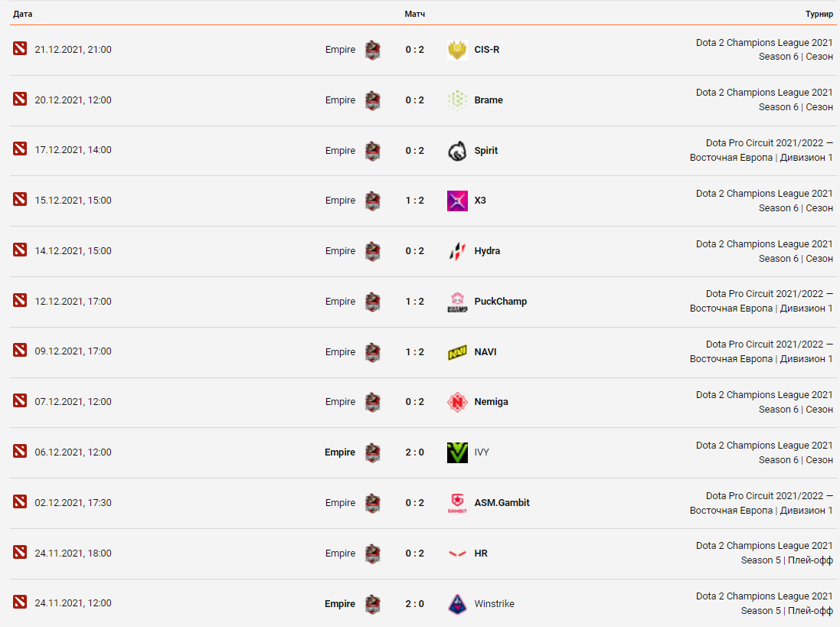Click the Brame team logo
The image size is (840, 627).
(457, 100)
